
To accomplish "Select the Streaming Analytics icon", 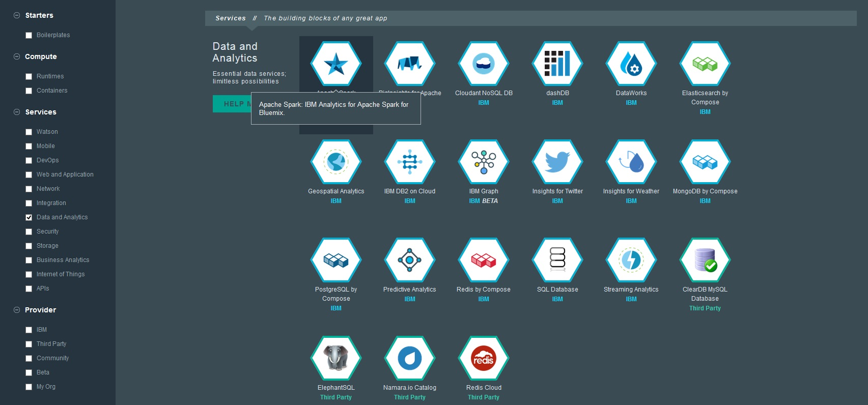I will click(631, 261).
